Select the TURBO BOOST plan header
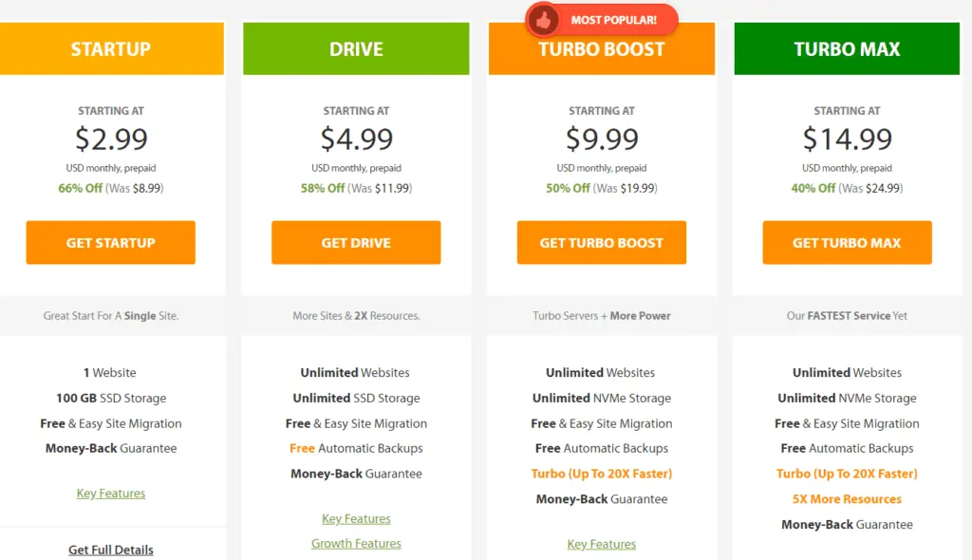Image resolution: width=972 pixels, height=560 pixels. 601,49
